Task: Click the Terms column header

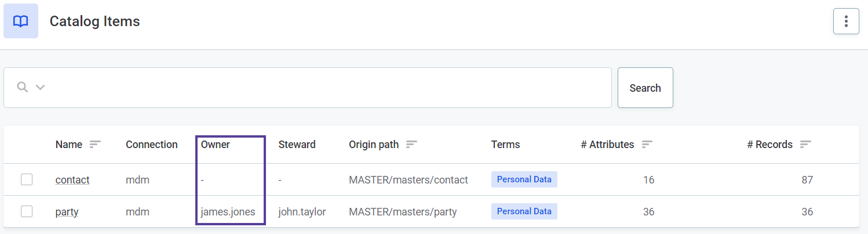Action: [x=505, y=145]
